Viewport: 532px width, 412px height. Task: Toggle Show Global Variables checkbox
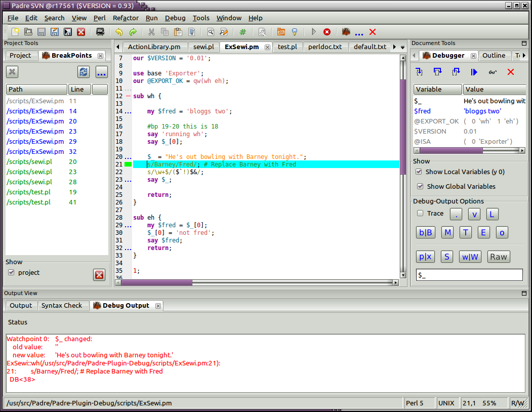point(420,186)
